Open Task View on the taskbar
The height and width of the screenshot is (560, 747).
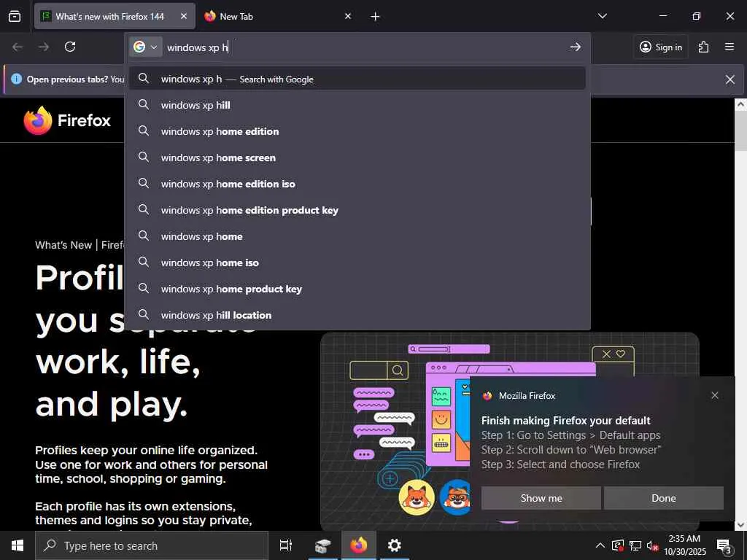285,545
